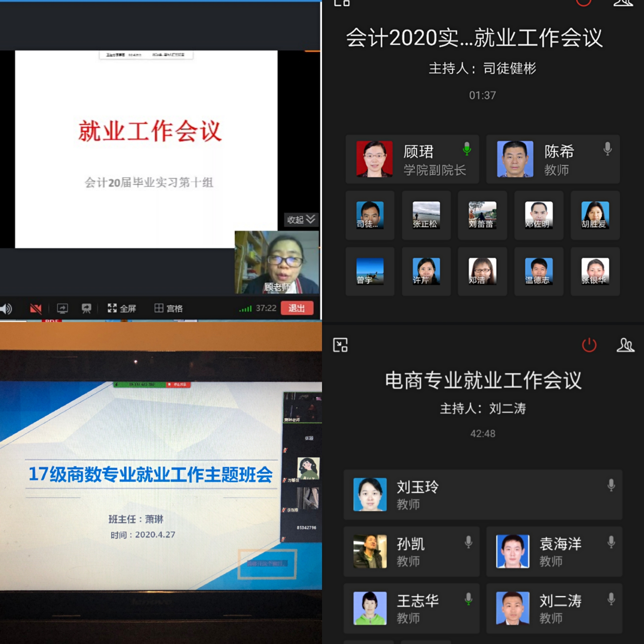The width and height of the screenshot is (644, 644).
Task: Toggle 刘玉玲's microphone icon
Action: pos(611,485)
